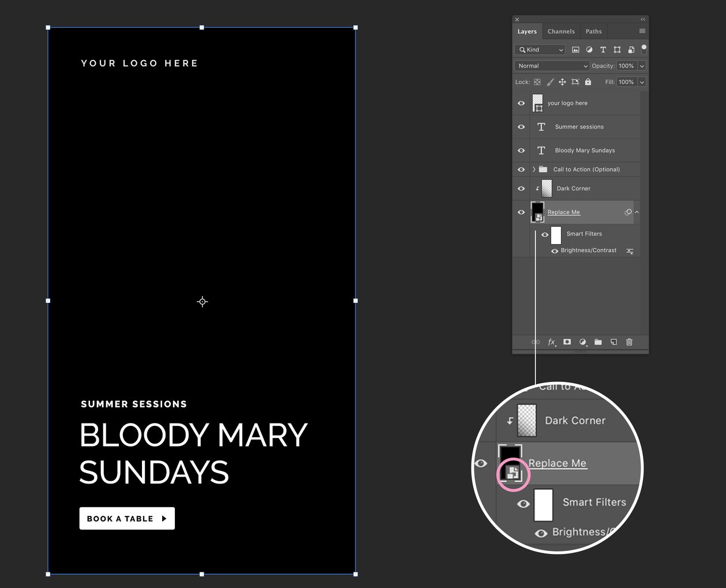The width and height of the screenshot is (726, 588).
Task: Switch to the Paths tab
Action: click(593, 32)
